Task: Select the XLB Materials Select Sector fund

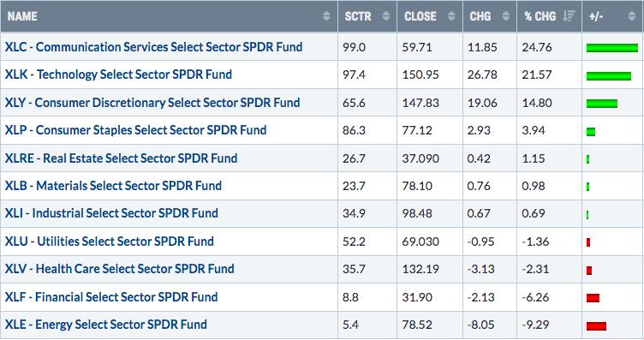Action: [x=113, y=186]
